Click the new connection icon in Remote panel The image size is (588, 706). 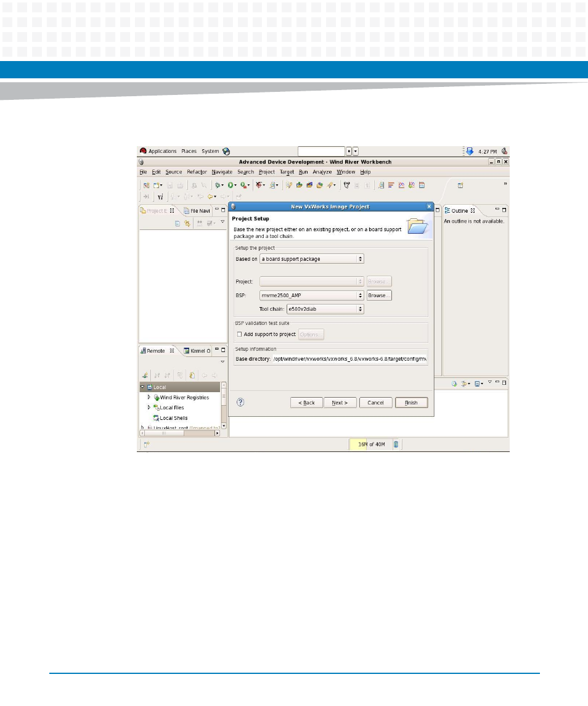[145, 375]
